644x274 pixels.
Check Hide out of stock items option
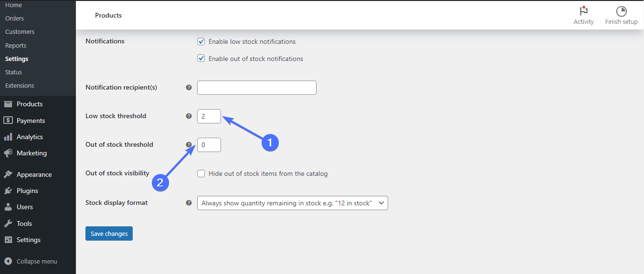[x=201, y=173]
